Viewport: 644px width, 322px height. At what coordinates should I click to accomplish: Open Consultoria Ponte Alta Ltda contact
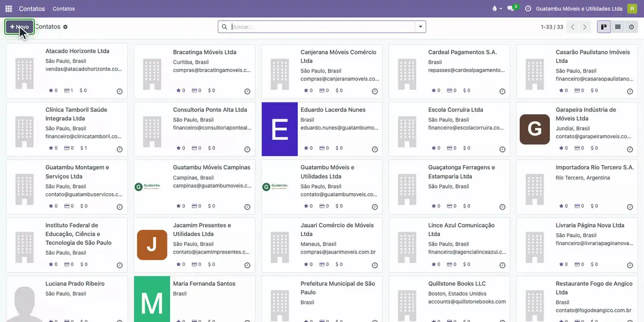click(210, 110)
